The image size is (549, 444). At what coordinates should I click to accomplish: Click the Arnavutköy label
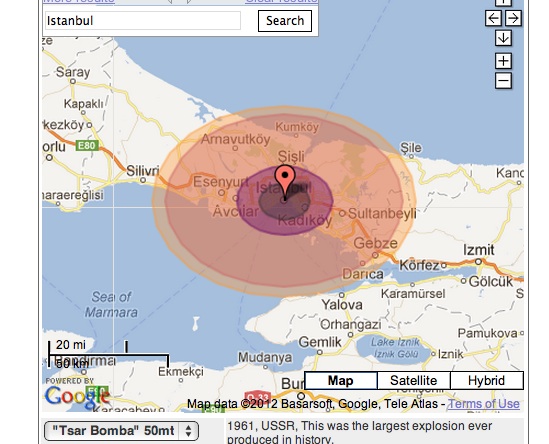point(236,139)
